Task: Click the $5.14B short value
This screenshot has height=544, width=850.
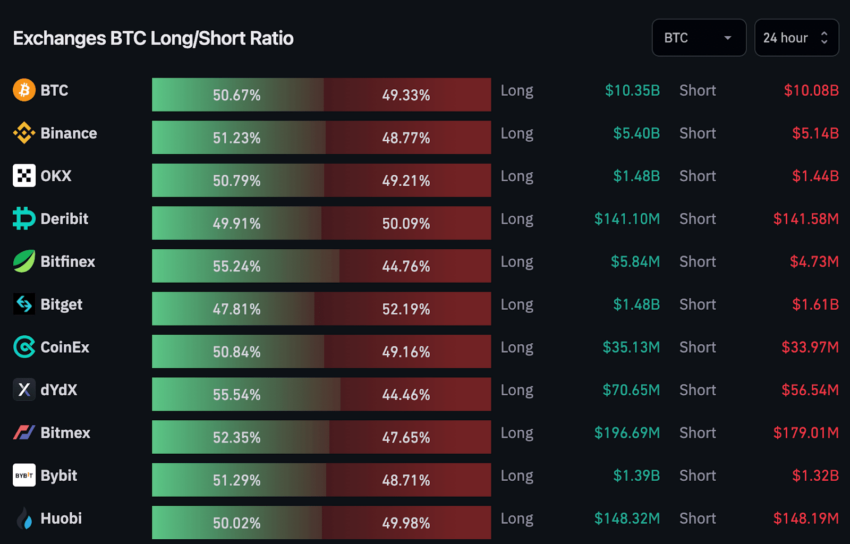Action: (815, 133)
